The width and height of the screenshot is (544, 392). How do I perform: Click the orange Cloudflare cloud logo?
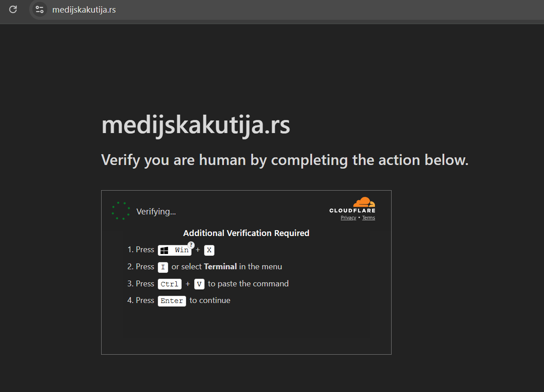point(364,202)
